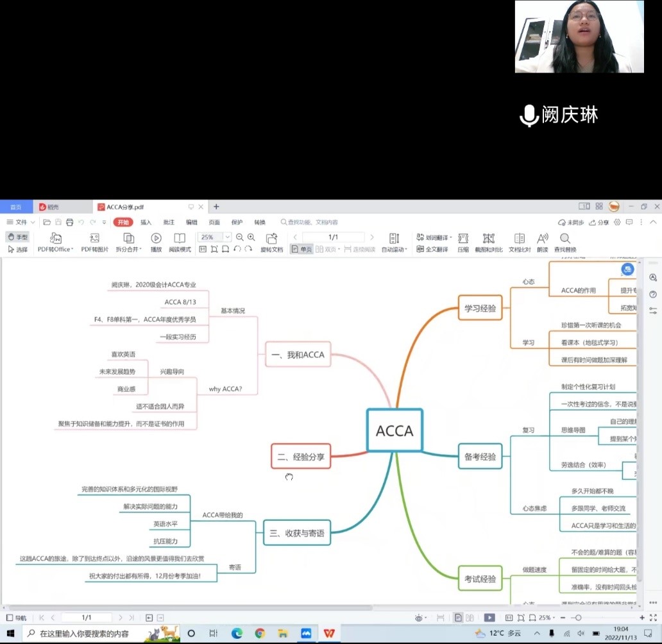Viewport: 662px width, 644px height.
Task: Start 朗读 read aloud
Action: [x=543, y=242]
